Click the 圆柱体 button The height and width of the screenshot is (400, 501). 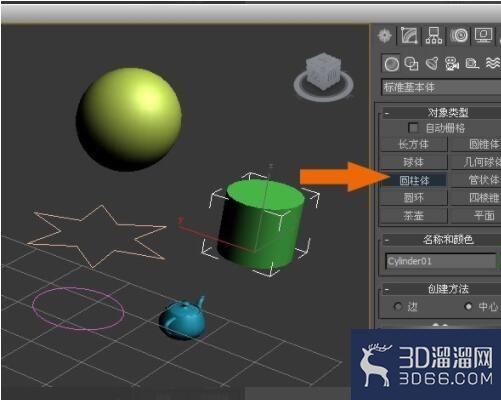[x=413, y=180]
